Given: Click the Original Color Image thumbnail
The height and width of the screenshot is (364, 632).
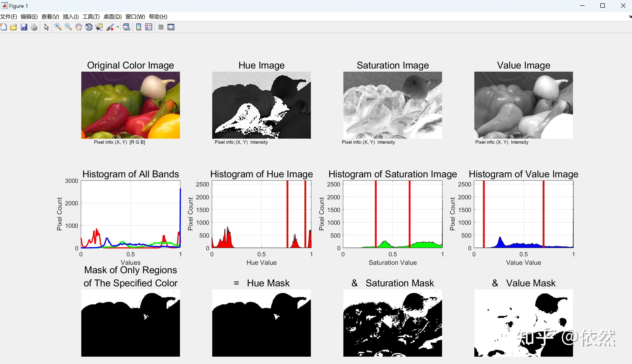Looking at the screenshot, I should coord(130,105).
